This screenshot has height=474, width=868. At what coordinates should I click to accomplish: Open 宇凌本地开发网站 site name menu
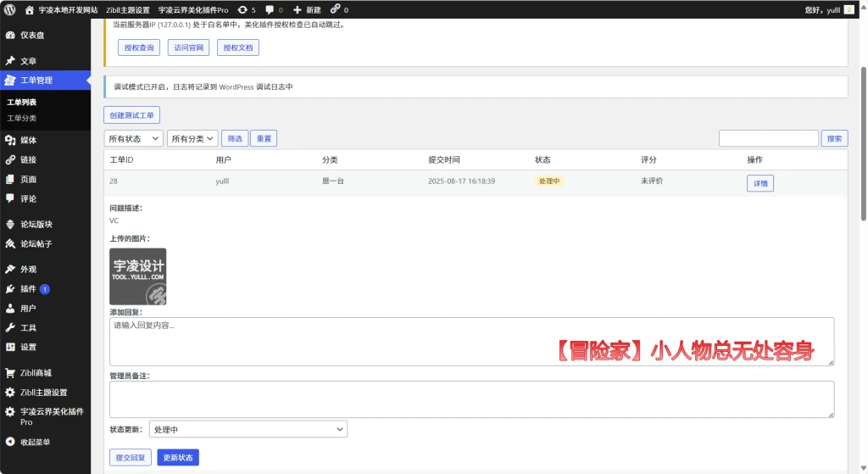[68, 10]
